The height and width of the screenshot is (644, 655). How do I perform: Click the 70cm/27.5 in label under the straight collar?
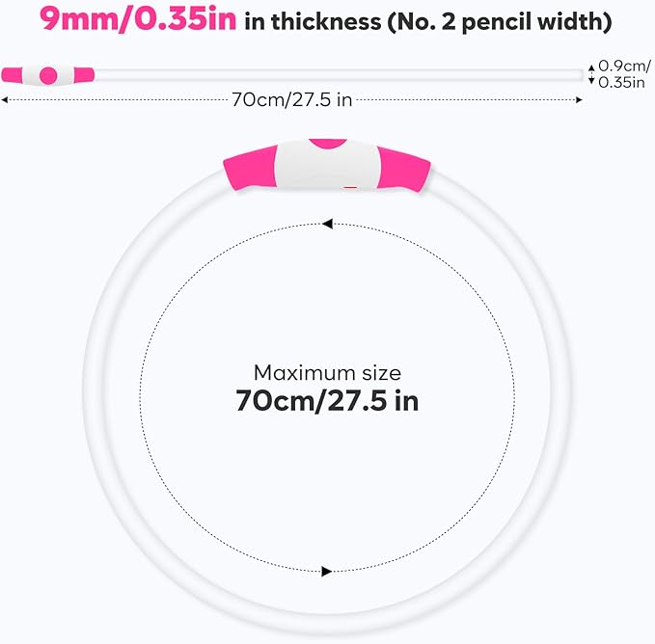pyautogui.click(x=293, y=98)
